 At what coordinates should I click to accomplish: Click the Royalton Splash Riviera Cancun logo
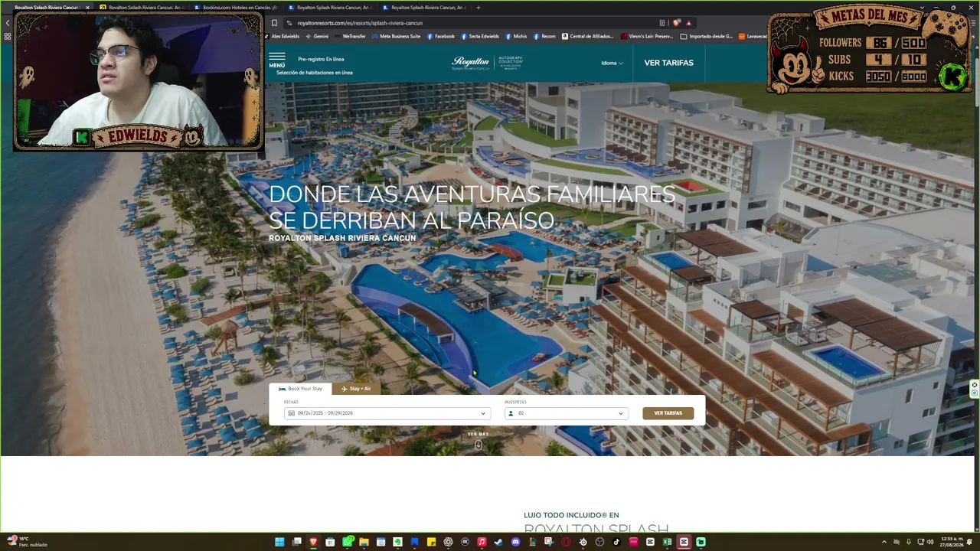487,63
